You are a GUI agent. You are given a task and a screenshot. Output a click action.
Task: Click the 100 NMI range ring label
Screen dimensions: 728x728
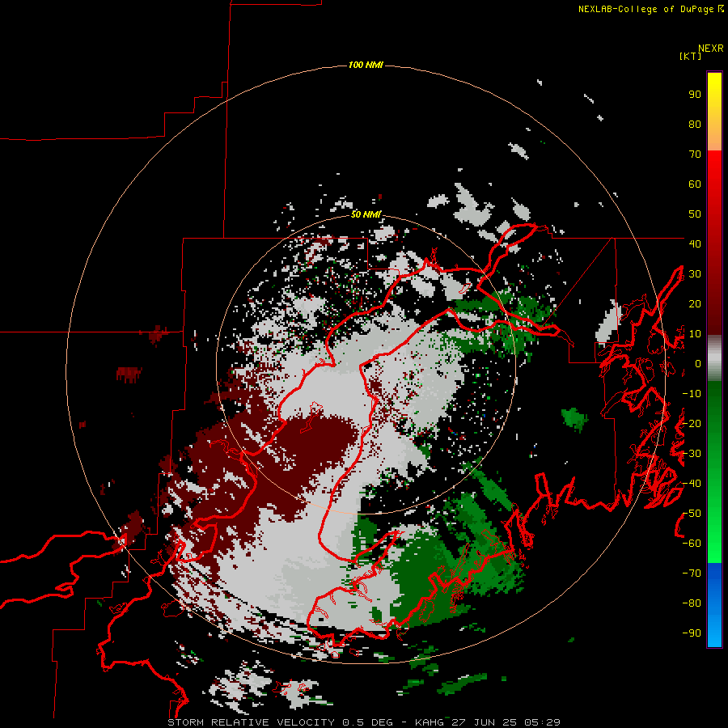(x=366, y=65)
